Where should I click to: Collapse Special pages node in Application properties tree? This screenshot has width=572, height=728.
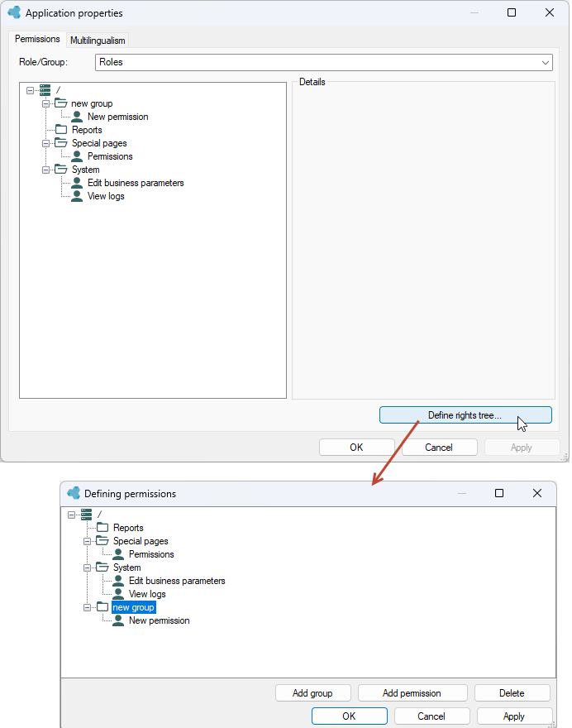(46, 143)
